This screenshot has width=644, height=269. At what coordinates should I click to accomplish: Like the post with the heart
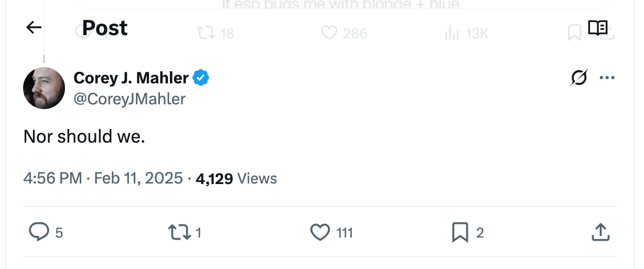pyautogui.click(x=320, y=232)
